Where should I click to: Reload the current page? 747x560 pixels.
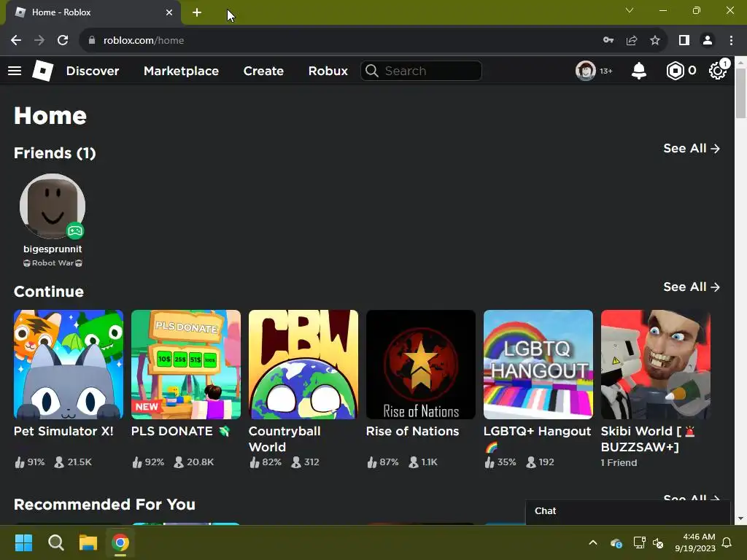click(63, 41)
